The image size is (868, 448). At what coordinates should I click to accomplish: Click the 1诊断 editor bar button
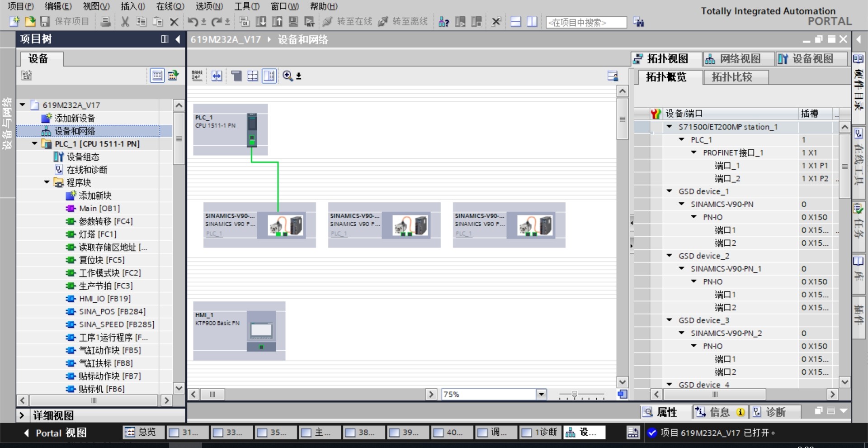pyautogui.click(x=540, y=433)
